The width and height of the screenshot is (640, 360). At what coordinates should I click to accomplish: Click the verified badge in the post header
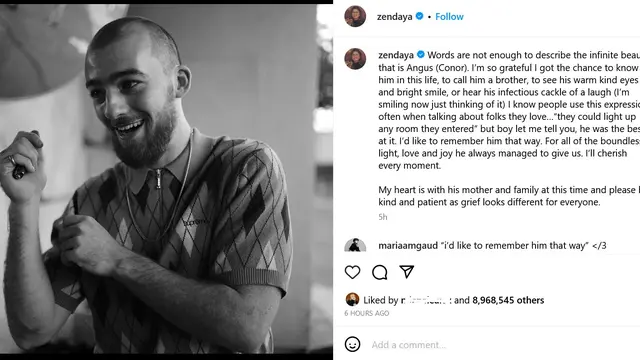419,16
